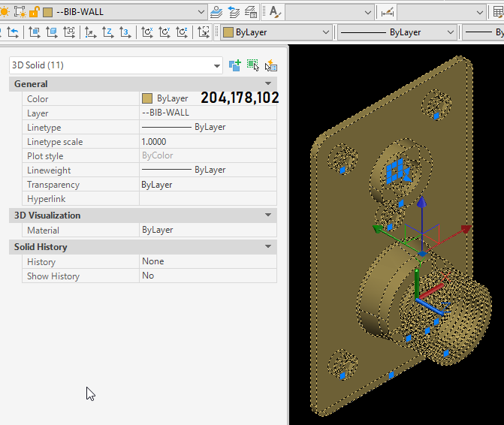This screenshot has width=504, height=425.
Task: Open the 3D Solid (11) object type dropdown
Action: point(217,66)
